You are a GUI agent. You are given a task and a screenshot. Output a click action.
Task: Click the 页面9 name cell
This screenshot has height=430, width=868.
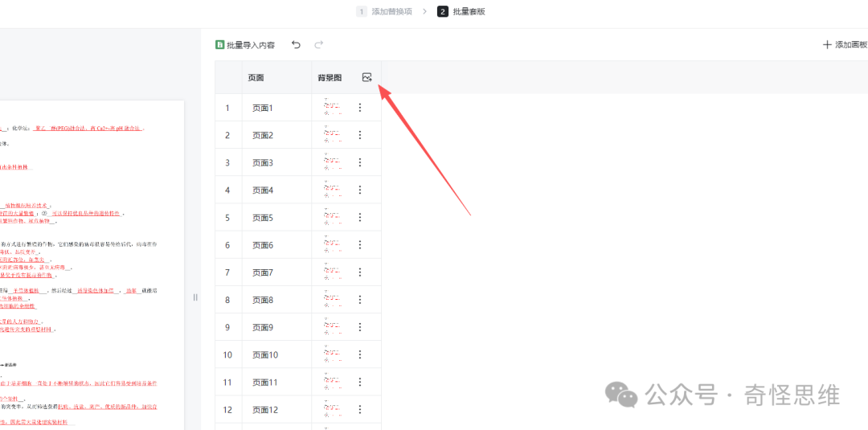pyautogui.click(x=276, y=327)
